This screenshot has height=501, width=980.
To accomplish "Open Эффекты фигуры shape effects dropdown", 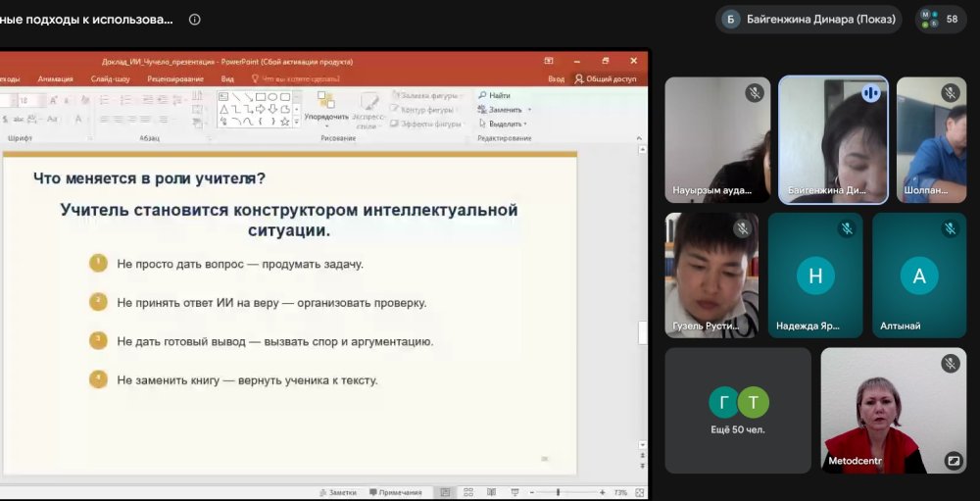I will click(x=427, y=124).
